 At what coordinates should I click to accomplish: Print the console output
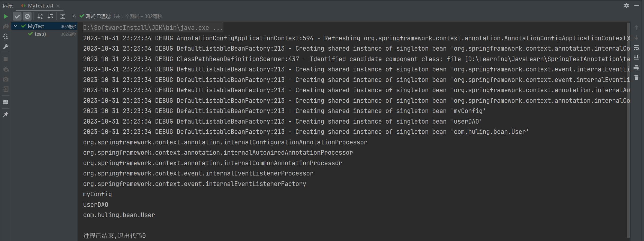[x=636, y=68]
